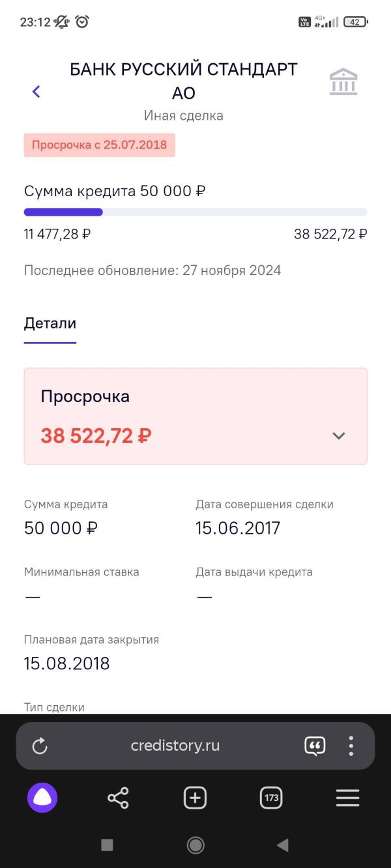391x868 pixels.
Task: Open the quote reader icon in address bar
Action: [315, 746]
